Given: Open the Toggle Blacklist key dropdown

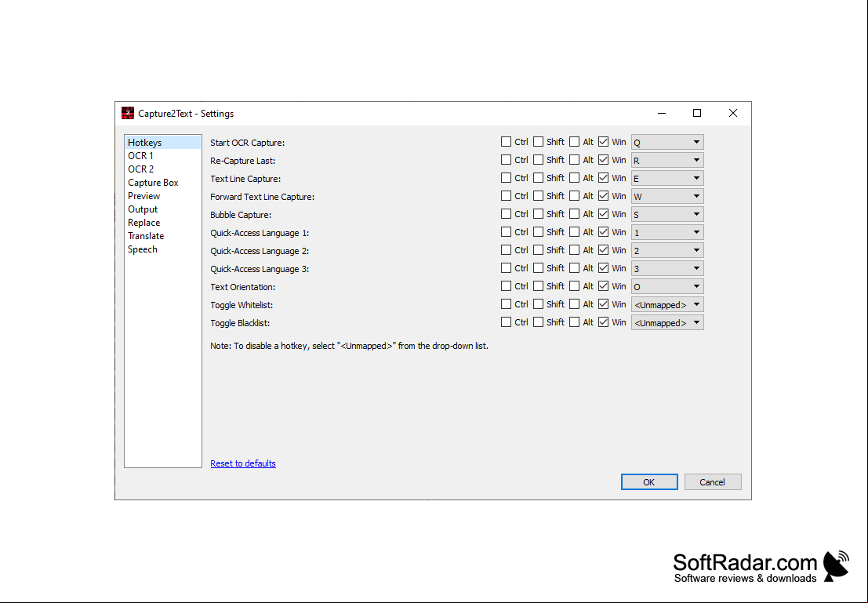Looking at the screenshot, I should click(667, 323).
